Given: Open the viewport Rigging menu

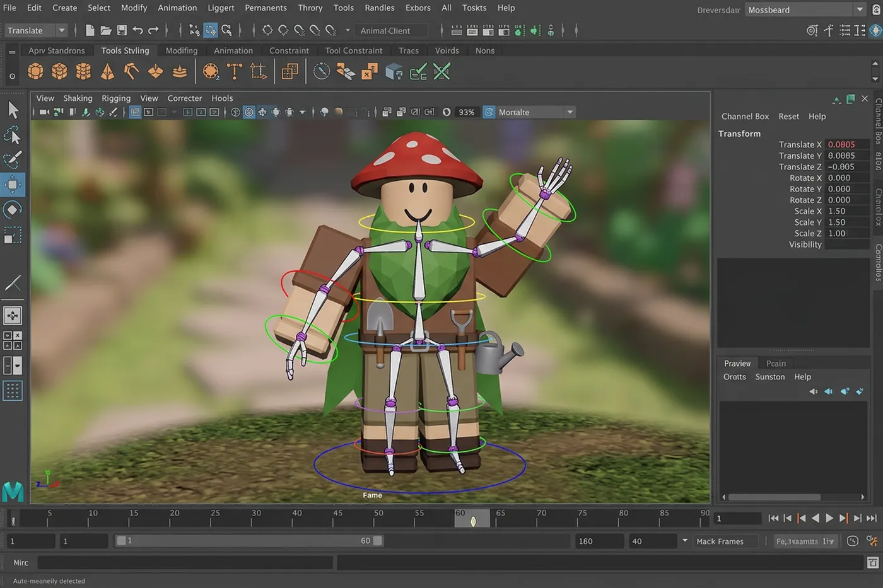Looking at the screenshot, I should point(116,98).
